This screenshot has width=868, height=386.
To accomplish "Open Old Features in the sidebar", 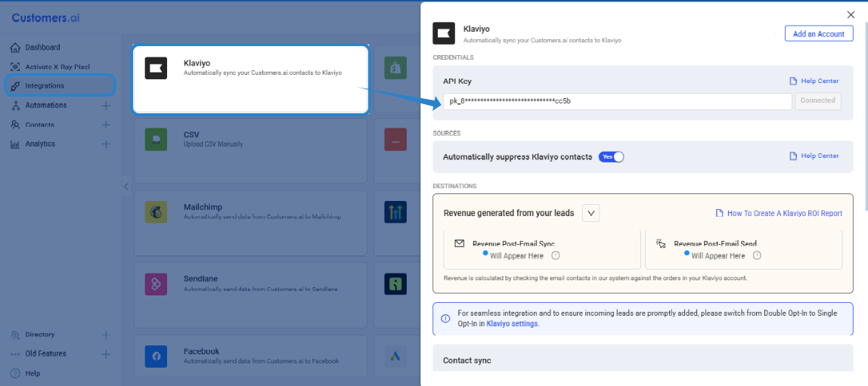I will (x=45, y=354).
